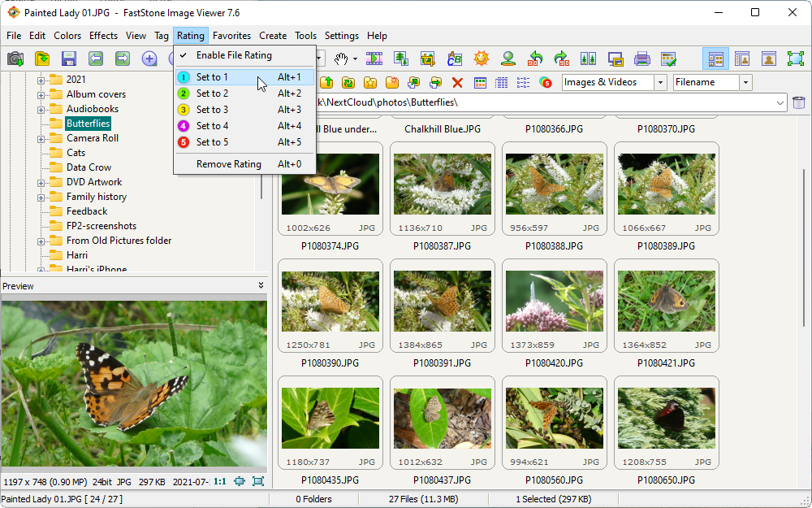The image size is (812, 508).
Task: Switch to full screen view
Action: tap(793, 59)
